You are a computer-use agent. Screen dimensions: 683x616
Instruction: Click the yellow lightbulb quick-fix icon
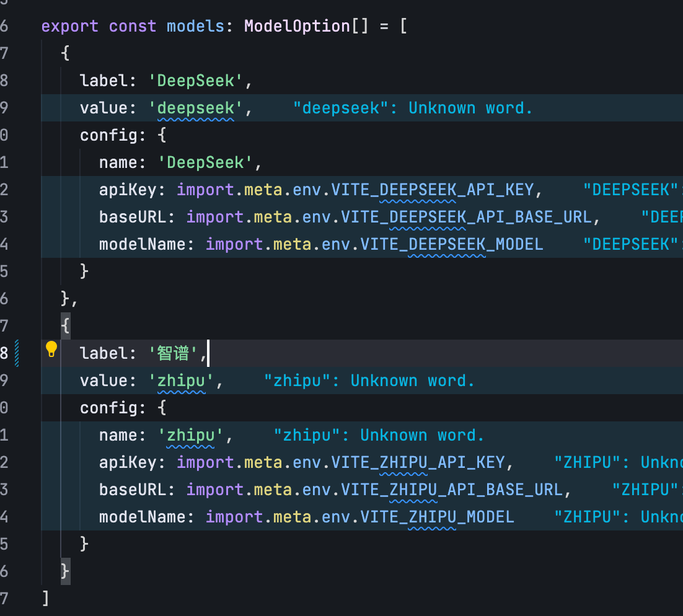(x=51, y=350)
